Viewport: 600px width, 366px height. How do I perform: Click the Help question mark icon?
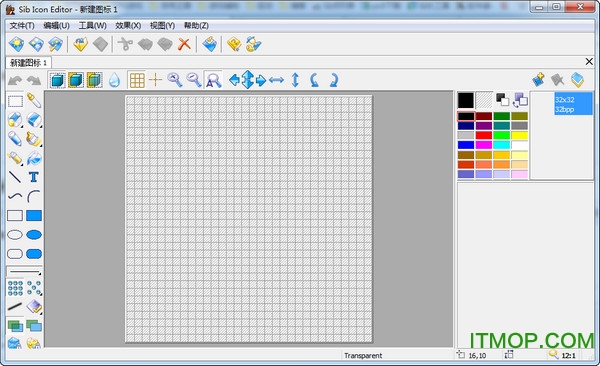pyautogui.click(x=234, y=44)
